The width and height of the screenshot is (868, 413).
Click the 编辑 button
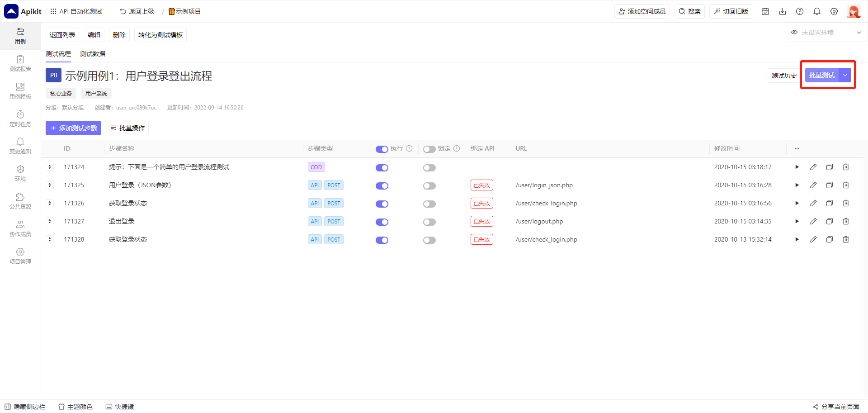coord(94,35)
